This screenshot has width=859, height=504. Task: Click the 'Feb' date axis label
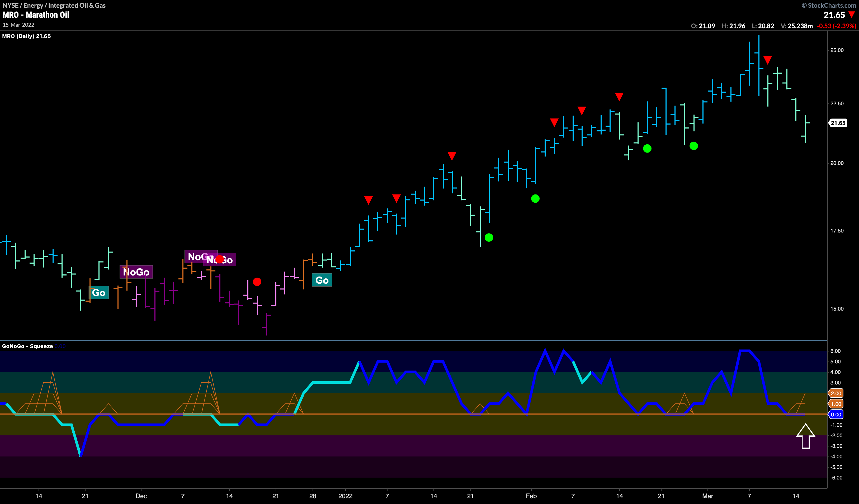(531, 496)
